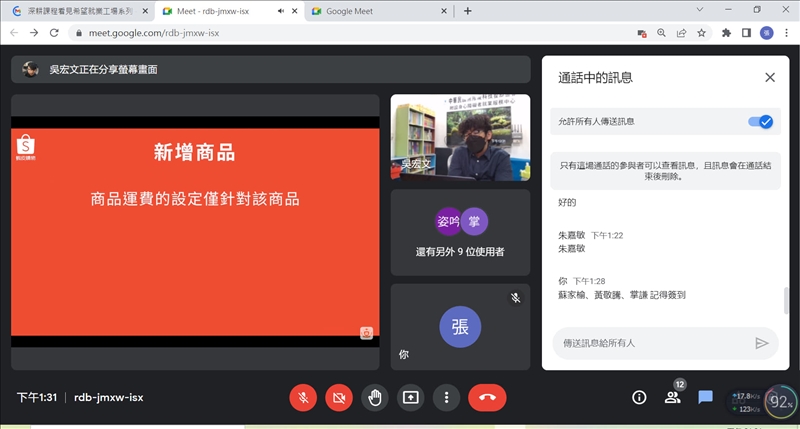Open the meeting details info icon
The height and width of the screenshot is (429, 800).
click(x=639, y=397)
